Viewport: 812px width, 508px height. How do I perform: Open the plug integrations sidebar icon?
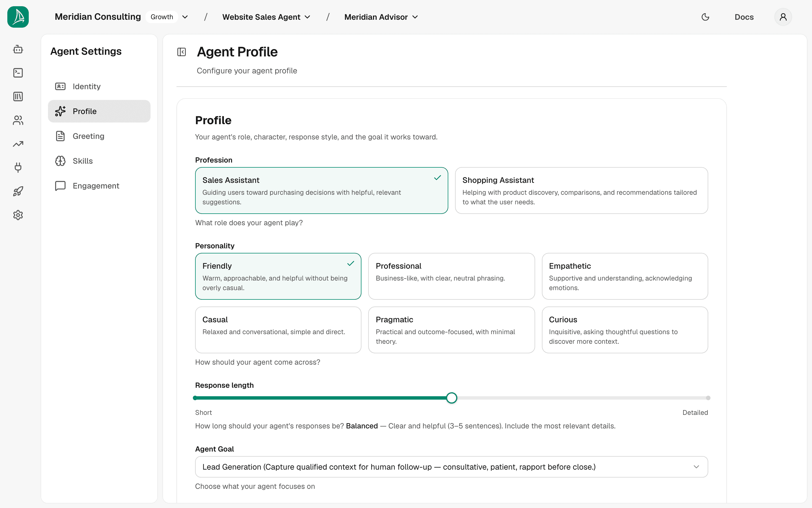tap(18, 168)
